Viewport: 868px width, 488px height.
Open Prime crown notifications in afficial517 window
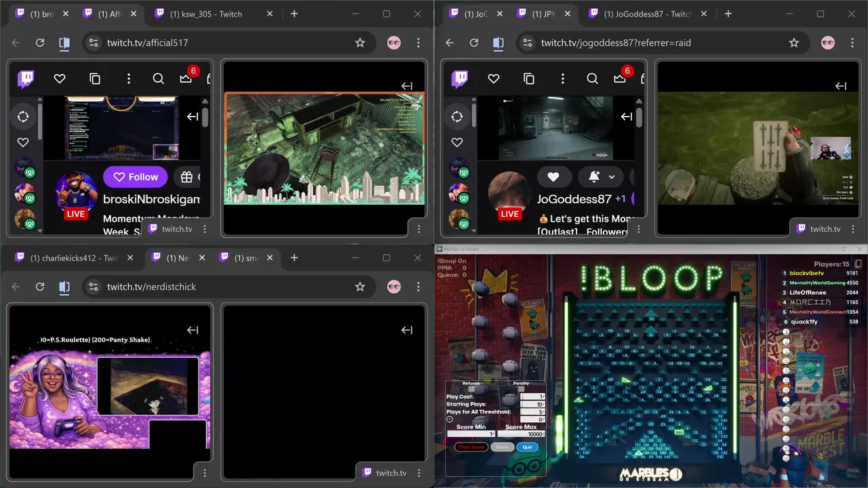coord(186,79)
